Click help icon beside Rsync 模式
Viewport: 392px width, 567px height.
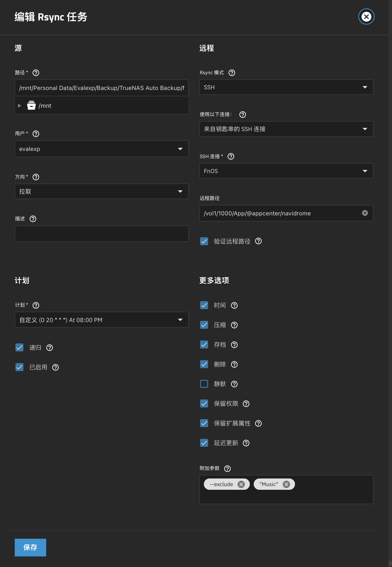coord(232,73)
